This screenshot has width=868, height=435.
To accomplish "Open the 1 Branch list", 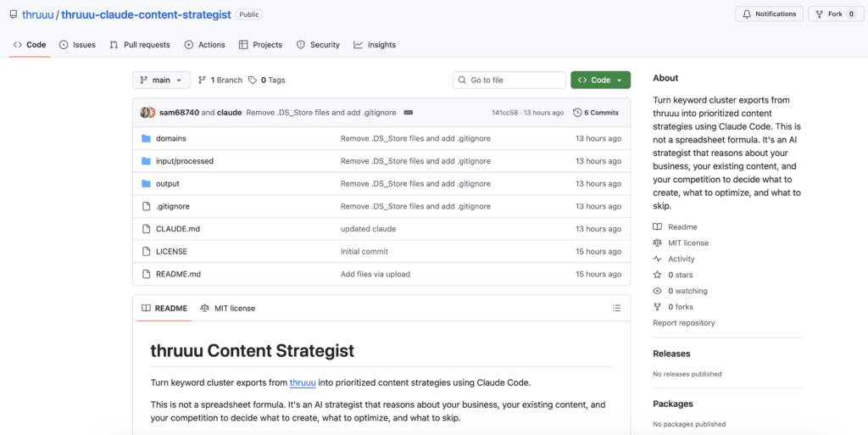I will pyautogui.click(x=220, y=81).
